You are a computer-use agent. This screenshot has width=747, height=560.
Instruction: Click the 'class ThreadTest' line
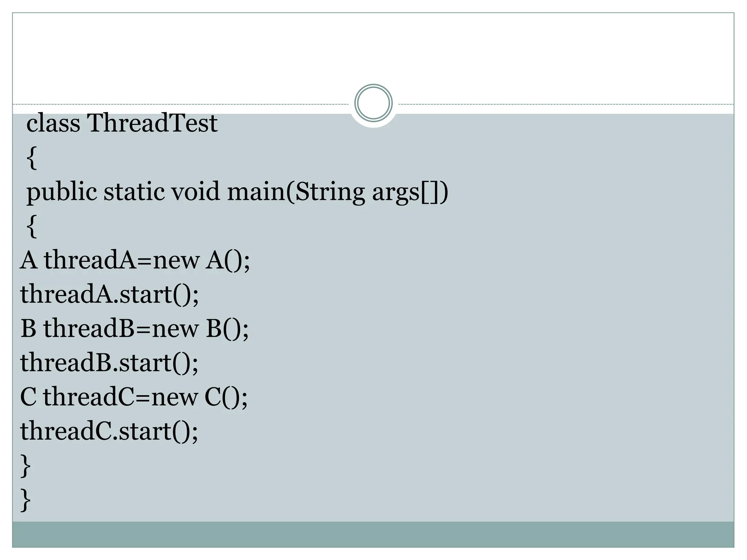[x=122, y=123]
